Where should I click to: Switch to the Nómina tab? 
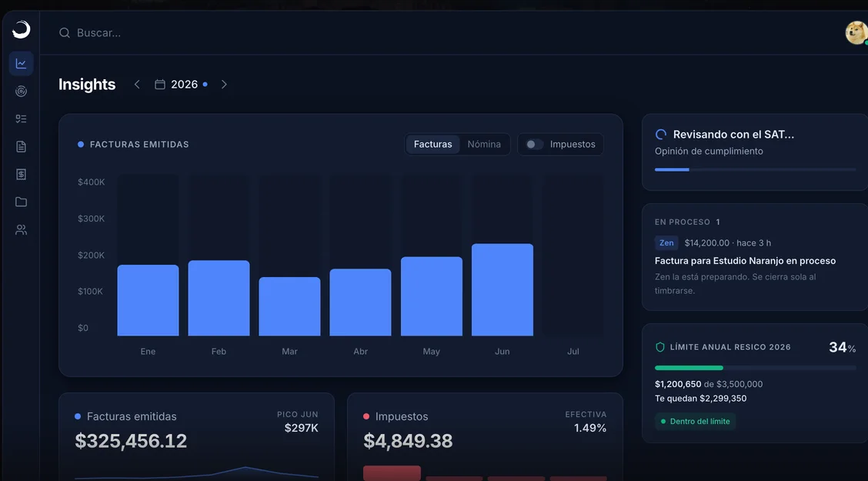click(x=484, y=145)
